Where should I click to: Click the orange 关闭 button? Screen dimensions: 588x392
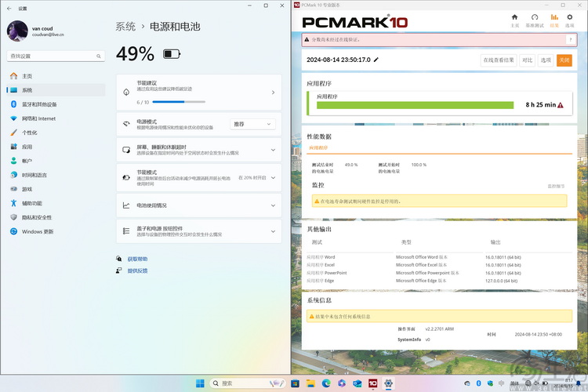564,60
